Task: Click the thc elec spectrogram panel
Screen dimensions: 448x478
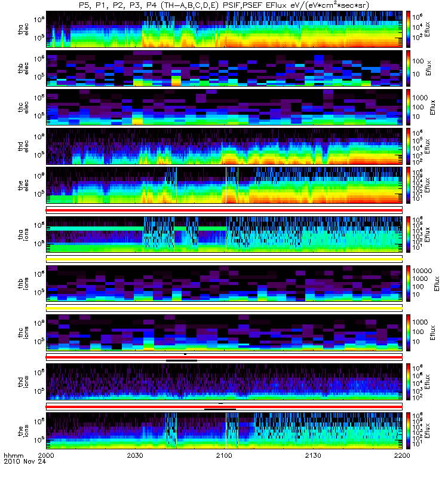Action: (224, 108)
